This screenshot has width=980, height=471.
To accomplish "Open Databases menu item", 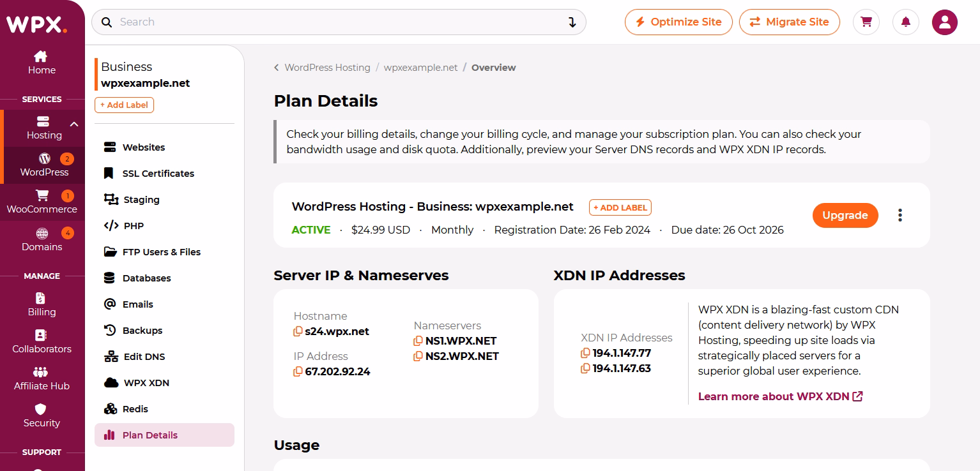I will click(x=164, y=278).
